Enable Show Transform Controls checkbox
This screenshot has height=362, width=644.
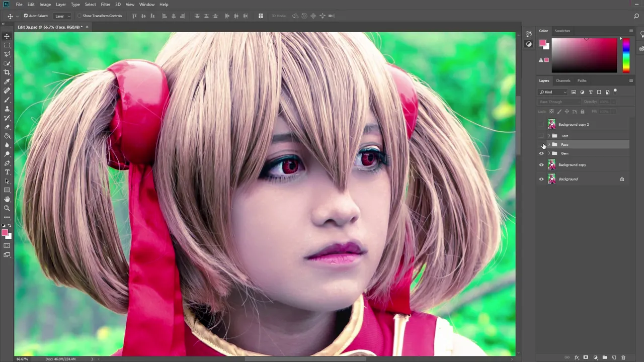point(79,16)
